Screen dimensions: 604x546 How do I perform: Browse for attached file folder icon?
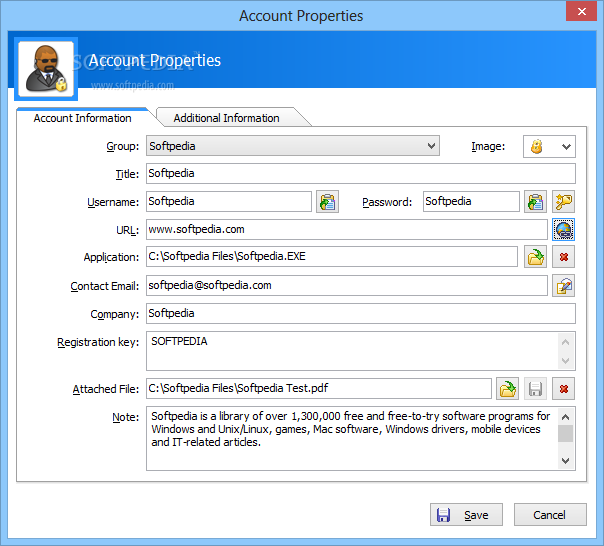coord(507,389)
